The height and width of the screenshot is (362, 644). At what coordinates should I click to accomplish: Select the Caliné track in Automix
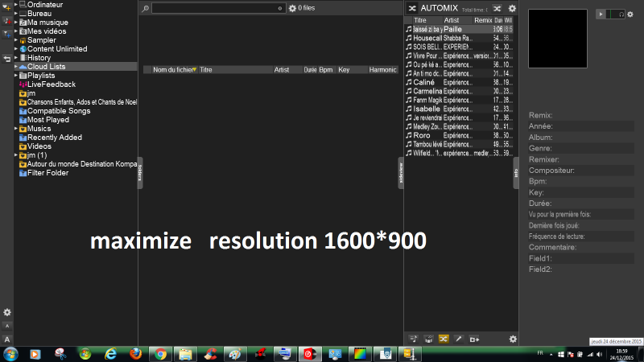coord(459,83)
